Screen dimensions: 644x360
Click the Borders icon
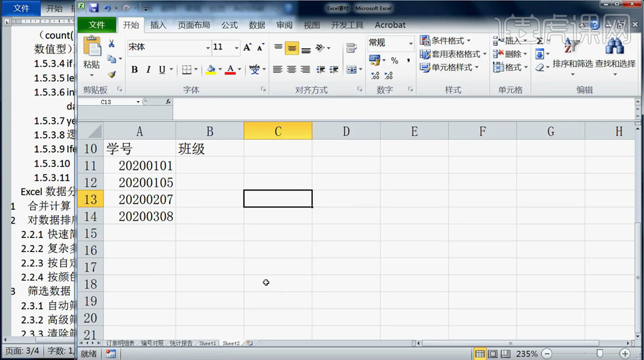click(x=187, y=70)
